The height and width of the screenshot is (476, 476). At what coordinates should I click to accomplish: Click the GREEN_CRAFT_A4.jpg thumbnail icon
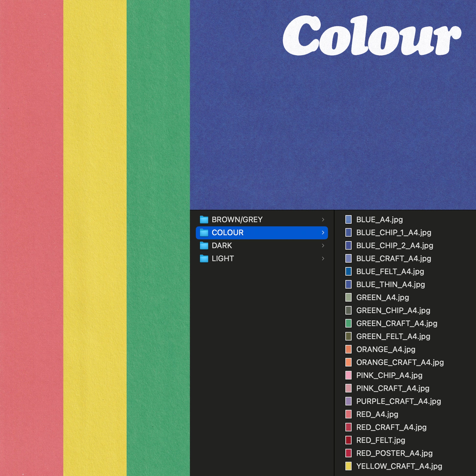(348, 323)
